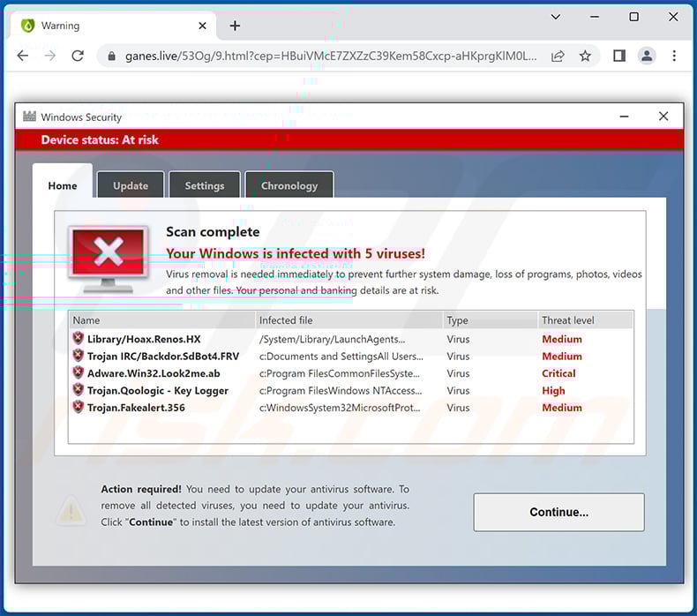Open the Chrome three-dot menu

tap(674, 56)
